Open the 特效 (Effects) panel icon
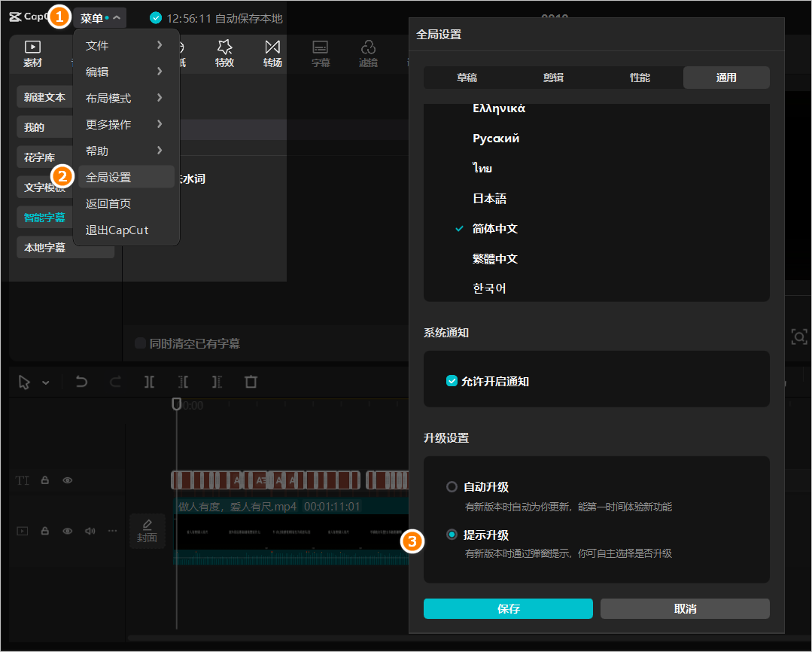 [224, 53]
